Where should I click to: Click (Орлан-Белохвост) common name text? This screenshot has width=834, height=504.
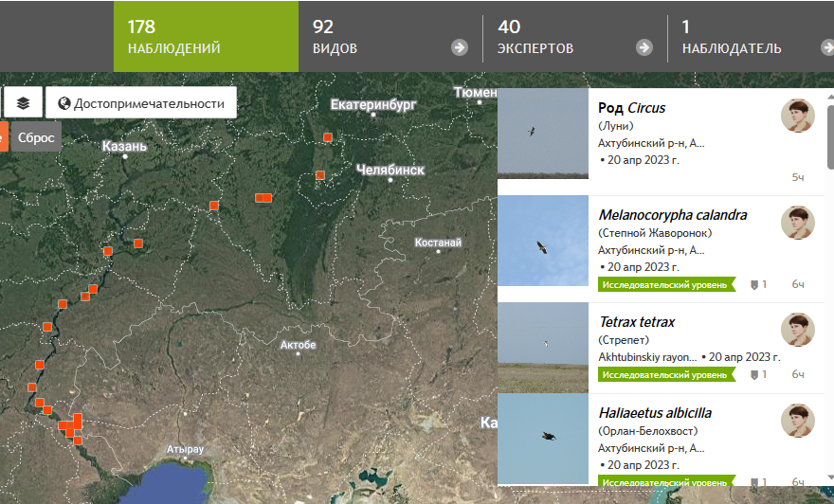(x=648, y=431)
